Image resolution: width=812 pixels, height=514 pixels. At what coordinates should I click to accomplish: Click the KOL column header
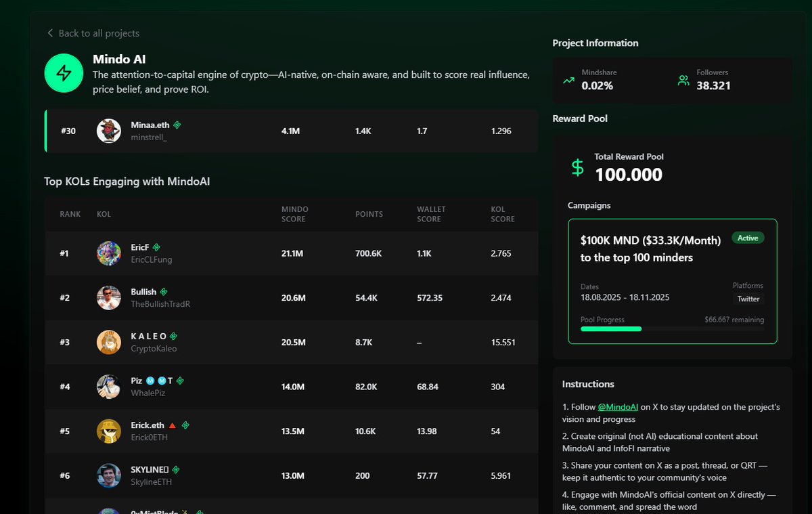[104, 214]
